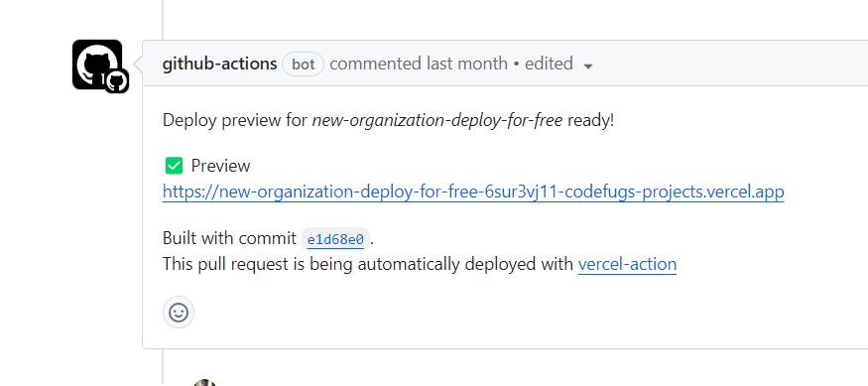The width and height of the screenshot is (868, 386).
Task: Click the word 'ready!' in the comment
Action: click(590, 120)
